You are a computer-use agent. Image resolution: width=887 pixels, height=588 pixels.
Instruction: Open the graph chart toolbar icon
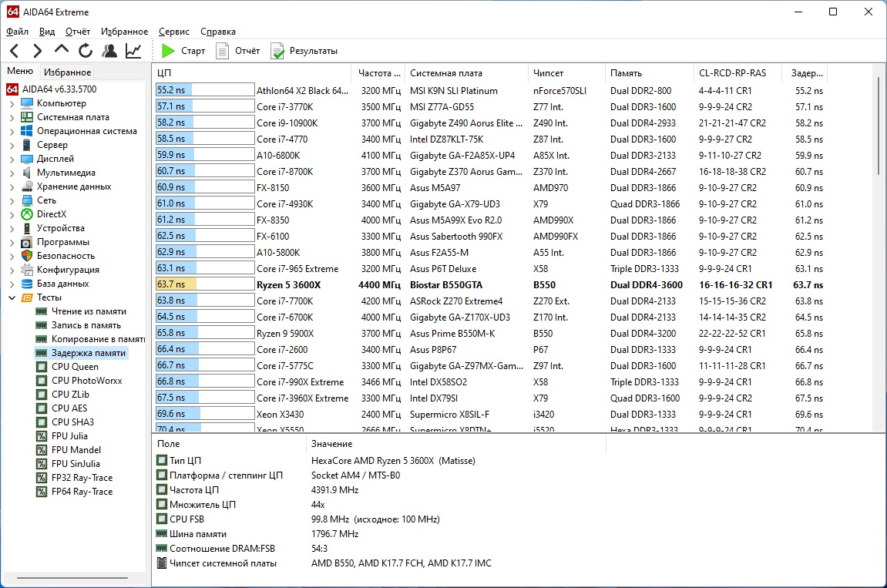pyautogui.click(x=133, y=51)
